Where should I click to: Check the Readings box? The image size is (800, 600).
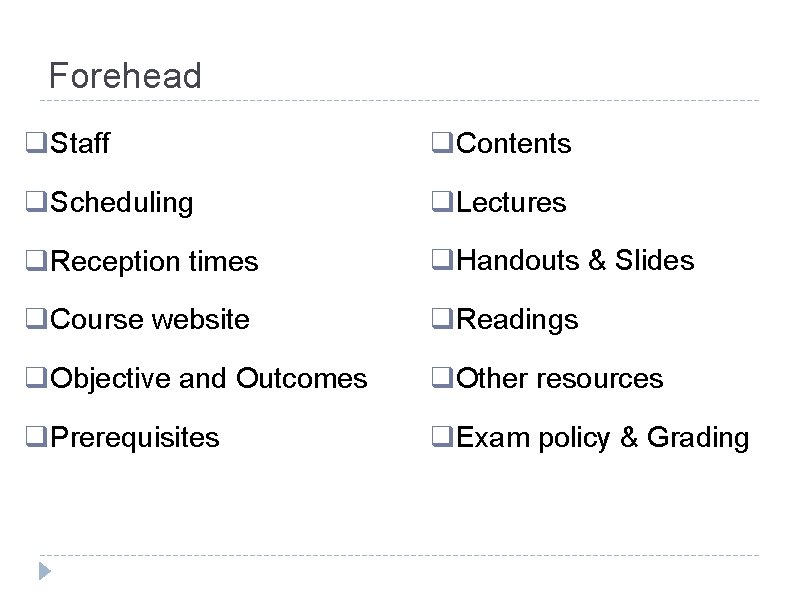point(442,319)
